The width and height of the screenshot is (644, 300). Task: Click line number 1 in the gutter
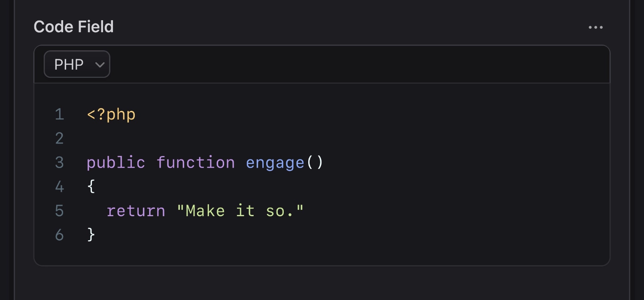[59, 114]
